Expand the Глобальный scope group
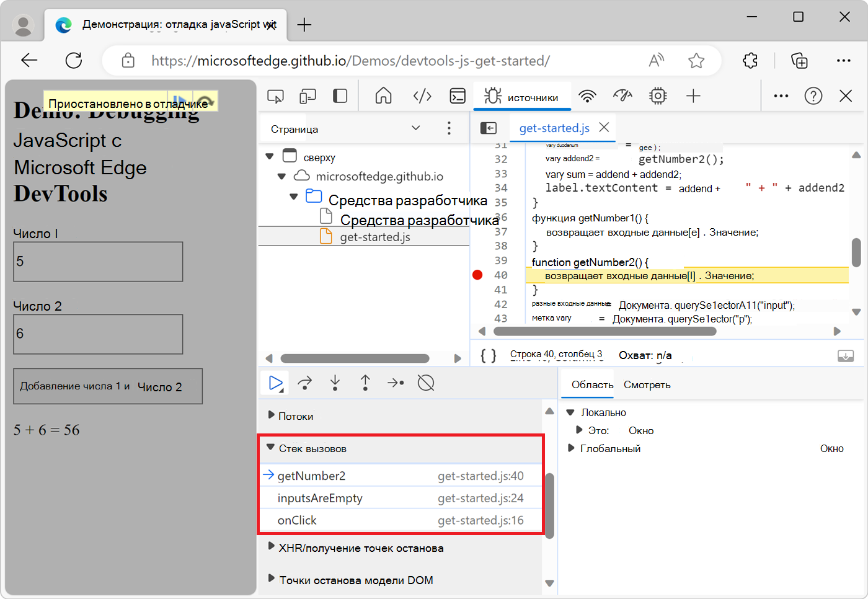The image size is (868, 599). click(x=571, y=448)
